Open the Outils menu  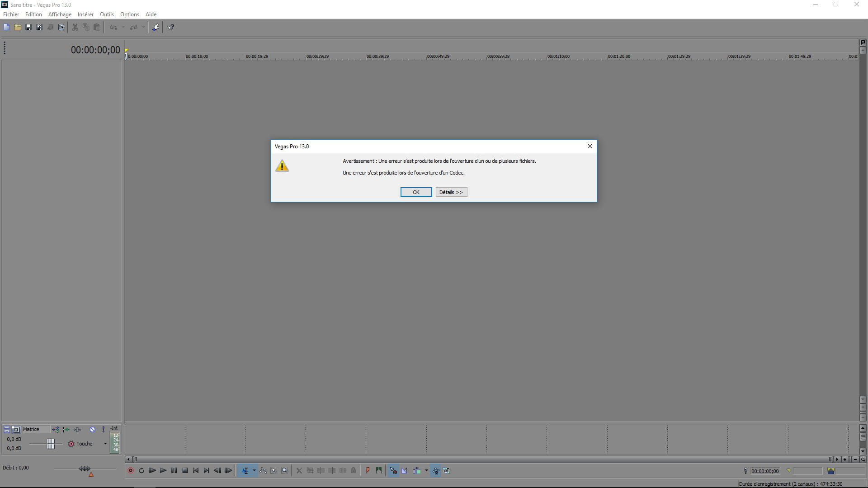107,14
